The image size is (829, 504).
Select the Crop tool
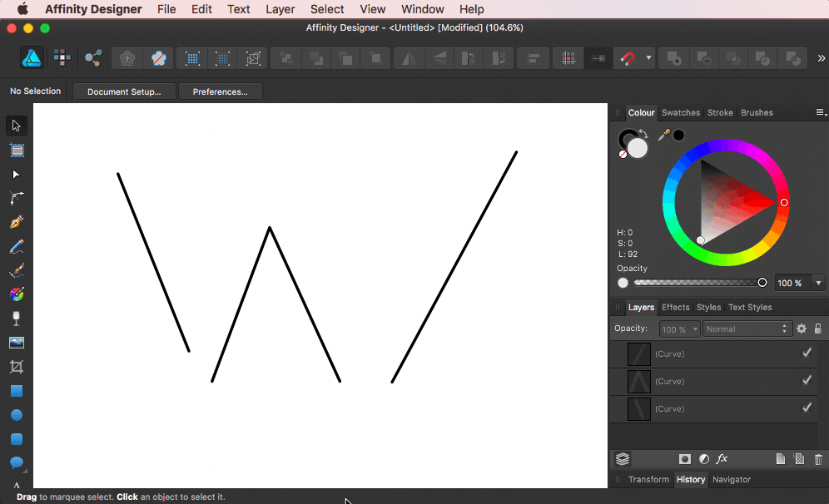(x=15, y=366)
